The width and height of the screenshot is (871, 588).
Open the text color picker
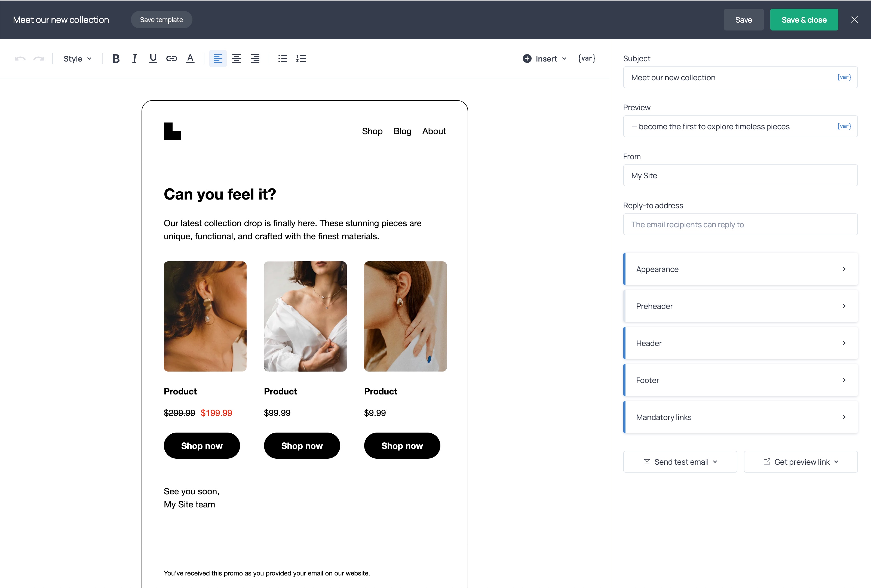(190, 59)
